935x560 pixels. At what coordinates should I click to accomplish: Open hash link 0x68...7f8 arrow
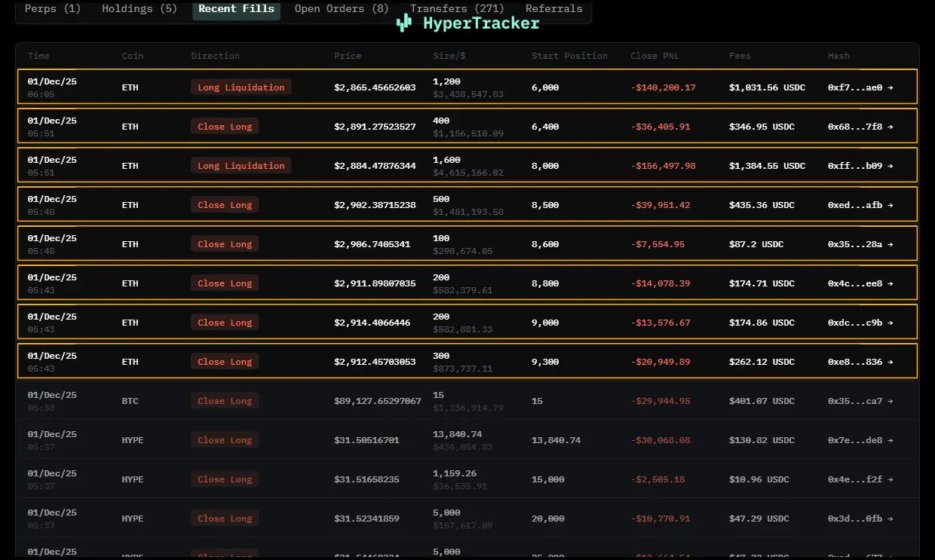coord(891,127)
